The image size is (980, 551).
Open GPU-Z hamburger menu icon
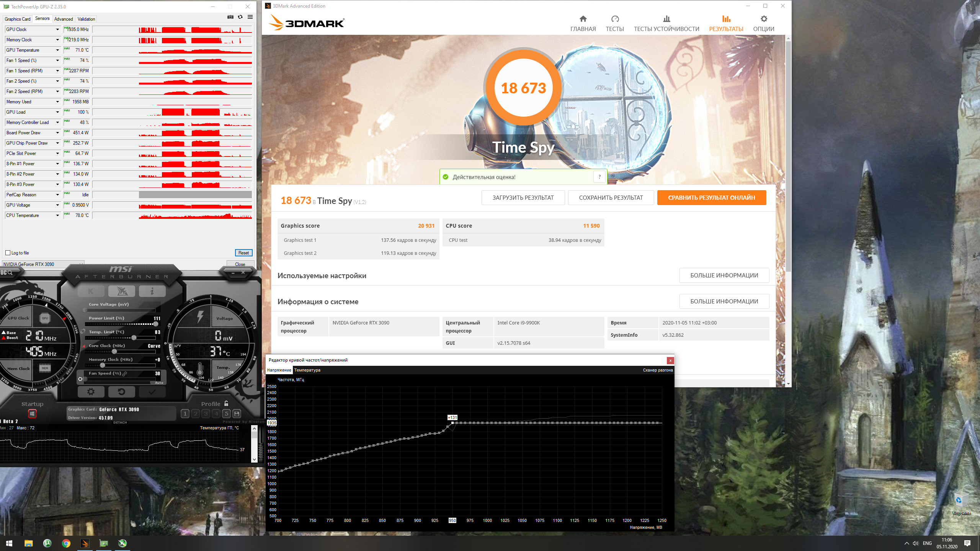click(250, 17)
